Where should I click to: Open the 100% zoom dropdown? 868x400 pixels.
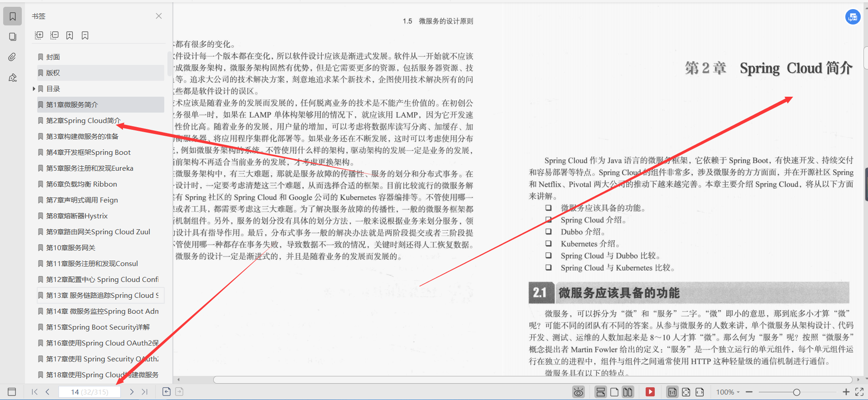click(x=728, y=392)
